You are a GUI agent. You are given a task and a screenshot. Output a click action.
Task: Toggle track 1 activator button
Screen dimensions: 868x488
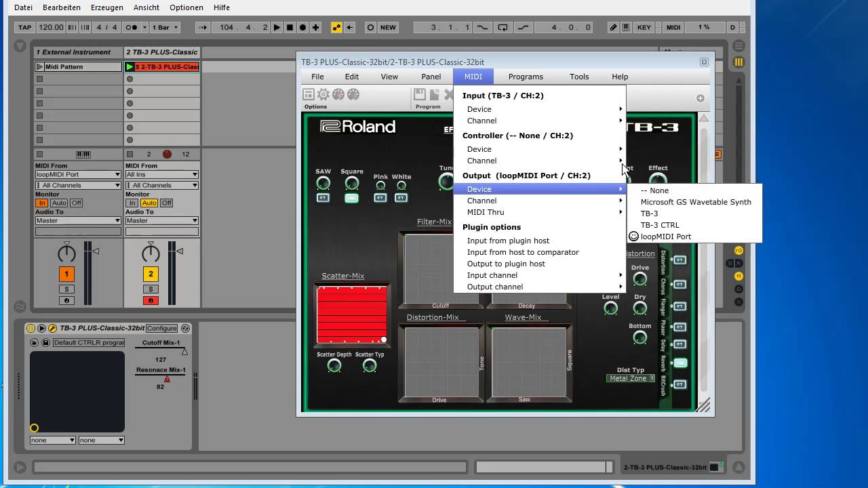click(x=66, y=274)
